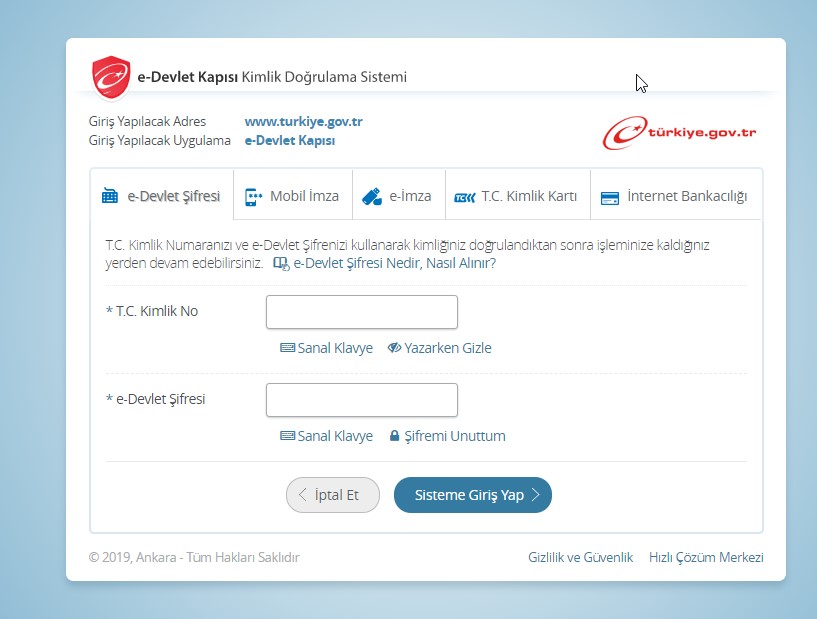817x619 pixels.
Task: Click into the e-Devlet Şifresi password field
Action: click(x=361, y=400)
